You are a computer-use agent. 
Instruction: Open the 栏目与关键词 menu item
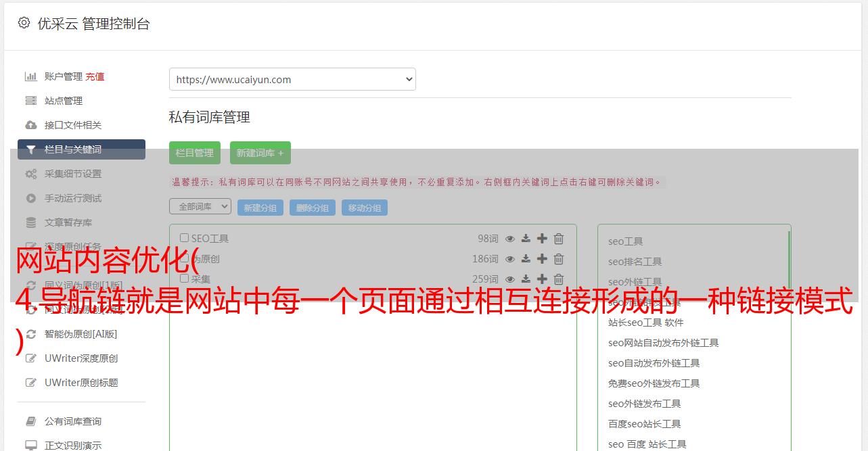click(81, 149)
